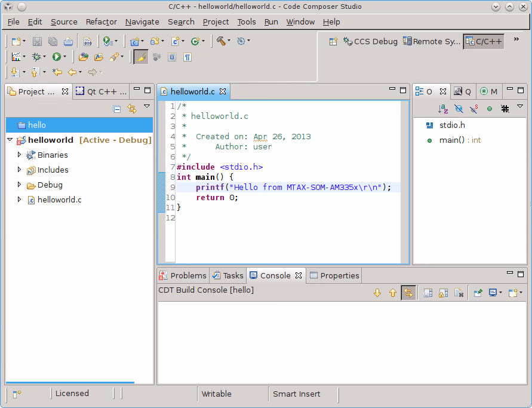Click Collapse All in Project Explorer
This screenshot has height=408, width=532.
click(117, 109)
